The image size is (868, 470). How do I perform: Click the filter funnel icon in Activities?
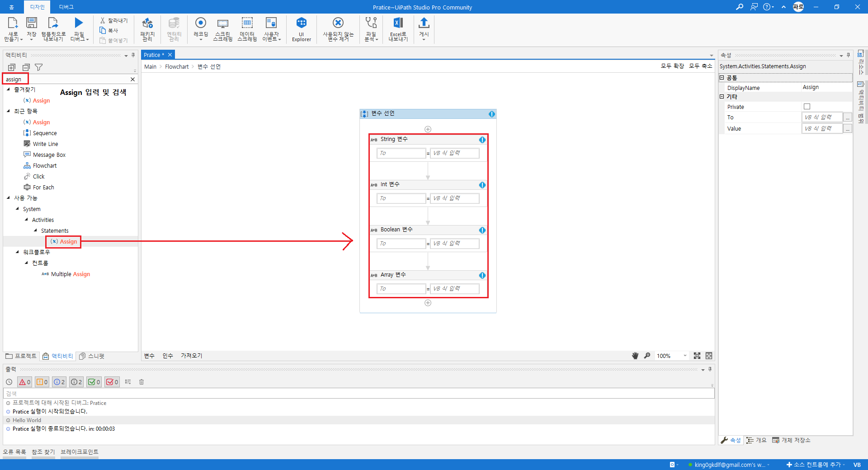[39, 67]
